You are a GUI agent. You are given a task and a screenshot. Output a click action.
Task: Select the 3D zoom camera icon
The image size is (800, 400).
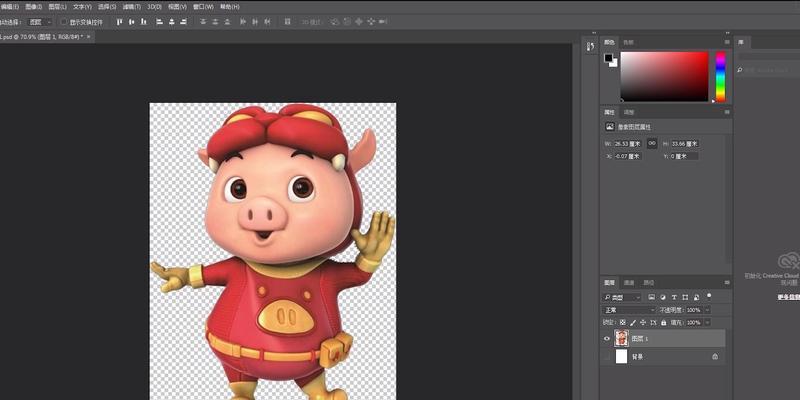383,22
